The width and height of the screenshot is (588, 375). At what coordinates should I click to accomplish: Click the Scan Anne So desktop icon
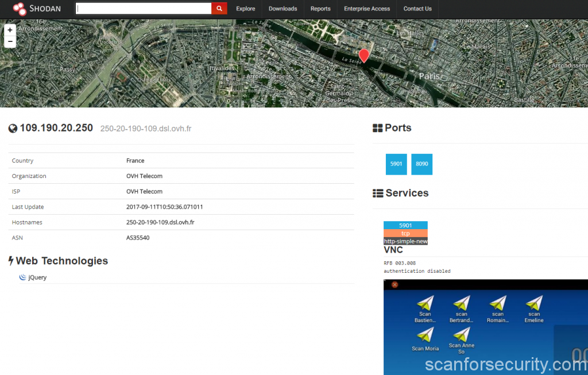coord(461,341)
